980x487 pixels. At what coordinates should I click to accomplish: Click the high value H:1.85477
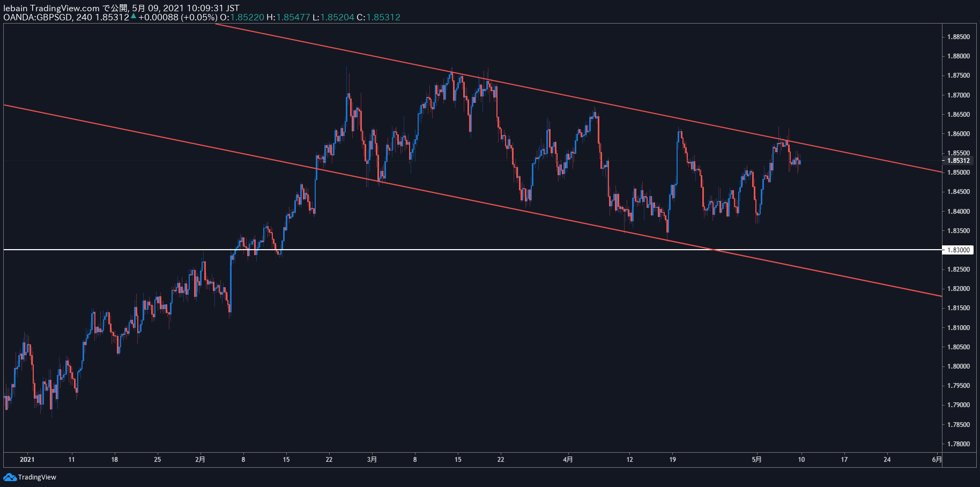click(x=288, y=17)
